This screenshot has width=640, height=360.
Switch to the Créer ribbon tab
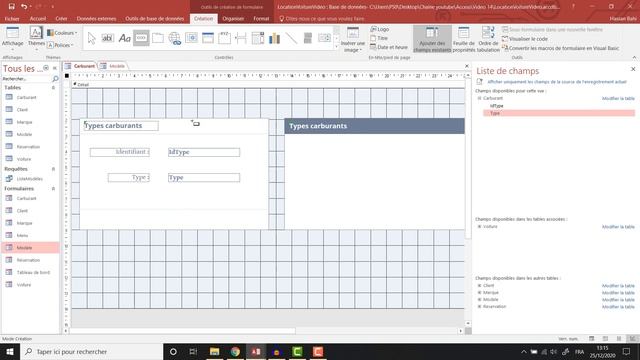(x=61, y=18)
